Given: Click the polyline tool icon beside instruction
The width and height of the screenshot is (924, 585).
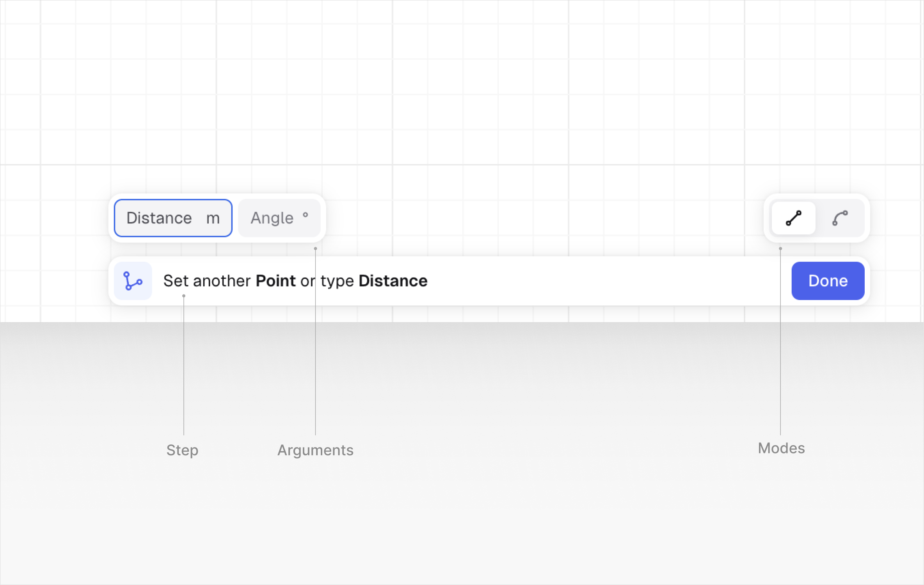Looking at the screenshot, I should 133,281.
